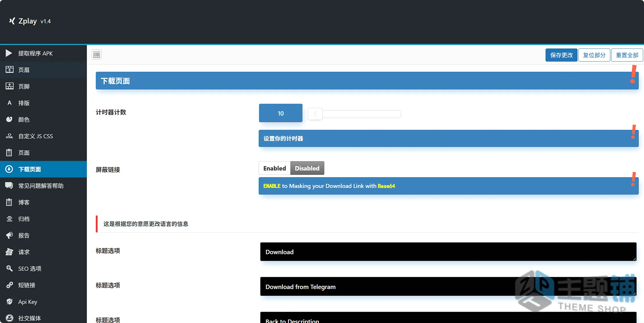The image size is (644, 323).
Task: Click the 设置你的计时器 hint text
Action: pos(283,139)
